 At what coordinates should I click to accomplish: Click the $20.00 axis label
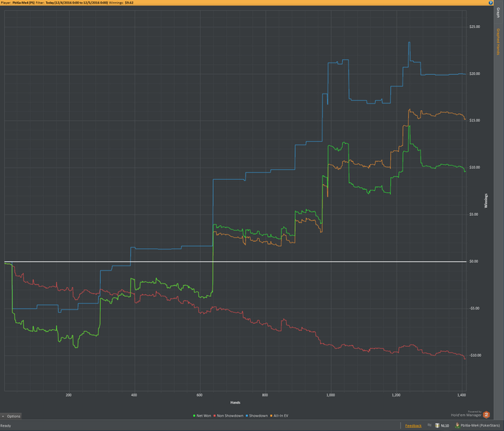(x=474, y=73)
